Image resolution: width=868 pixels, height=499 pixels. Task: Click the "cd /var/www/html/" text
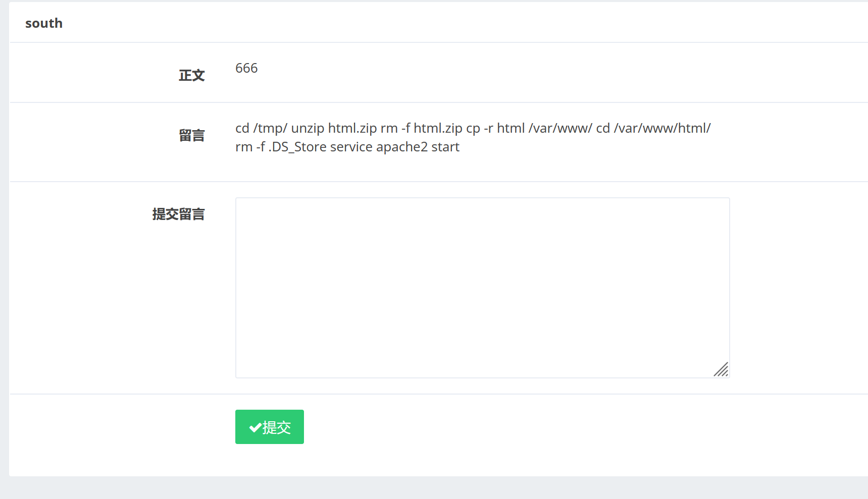tap(653, 128)
